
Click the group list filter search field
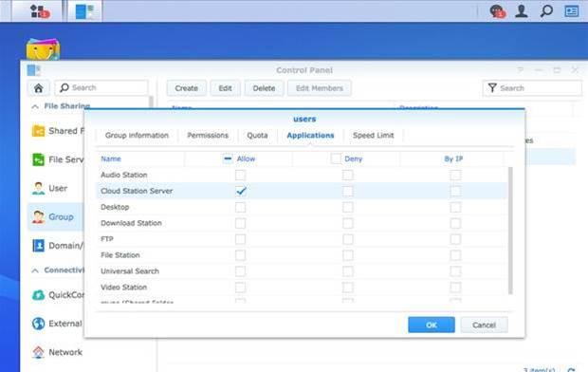pyautogui.click(x=532, y=88)
